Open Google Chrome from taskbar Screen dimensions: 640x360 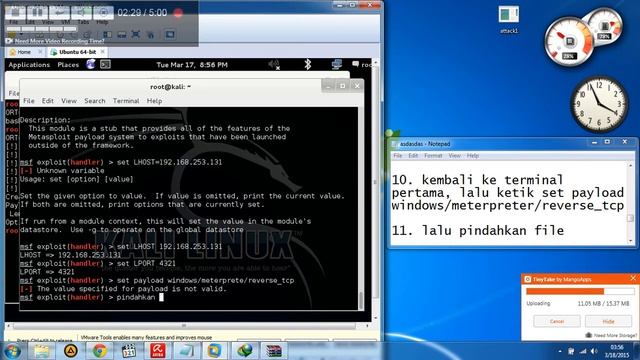100,351
